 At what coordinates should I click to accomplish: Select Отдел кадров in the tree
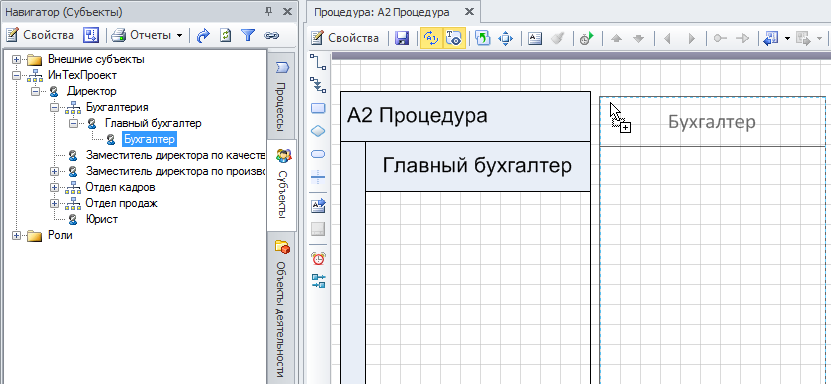click(120, 187)
